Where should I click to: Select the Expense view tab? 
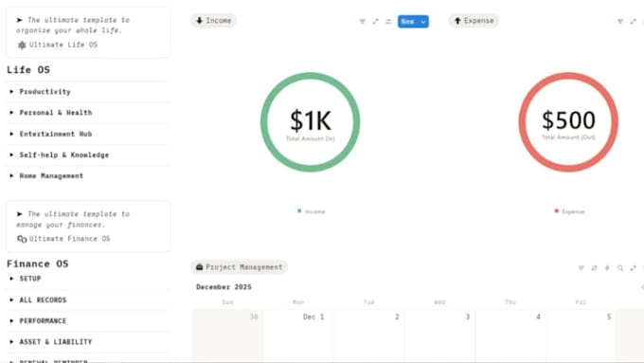click(x=474, y=21)
